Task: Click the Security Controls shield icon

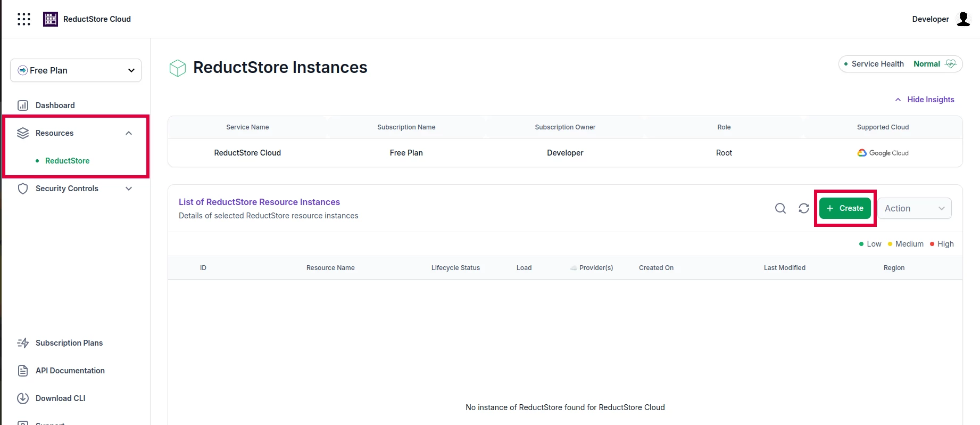Action: pyautogui.click(x=23, y=189)
